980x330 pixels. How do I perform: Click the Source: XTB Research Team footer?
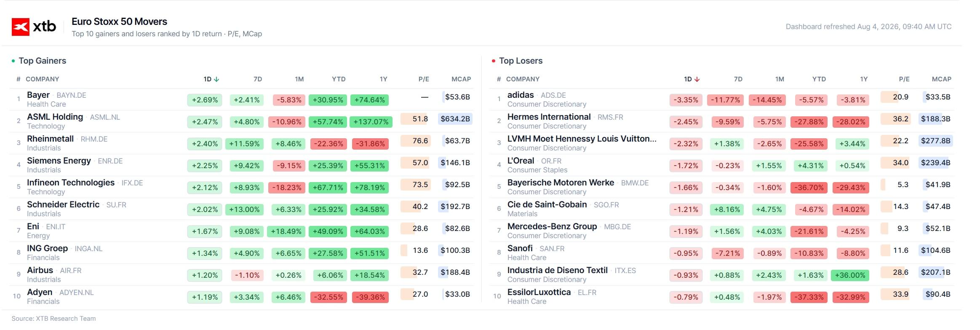[53, 319]
